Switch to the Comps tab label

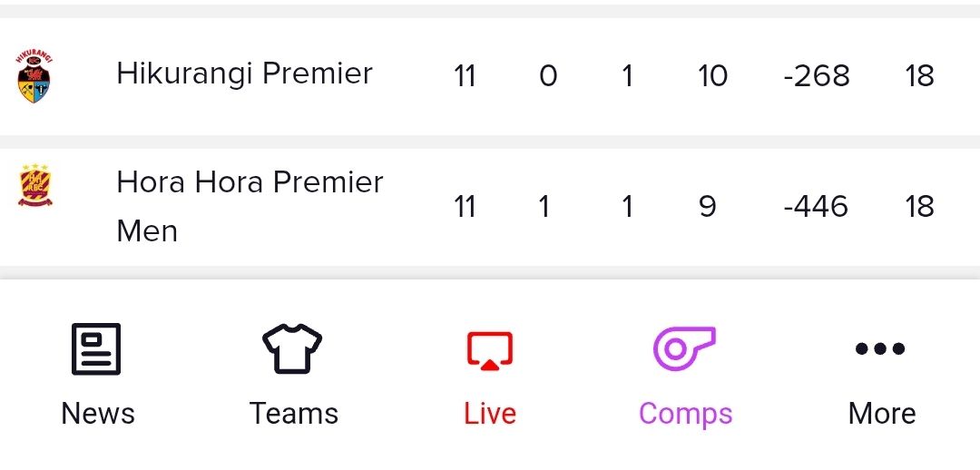(x=685, y=414)
